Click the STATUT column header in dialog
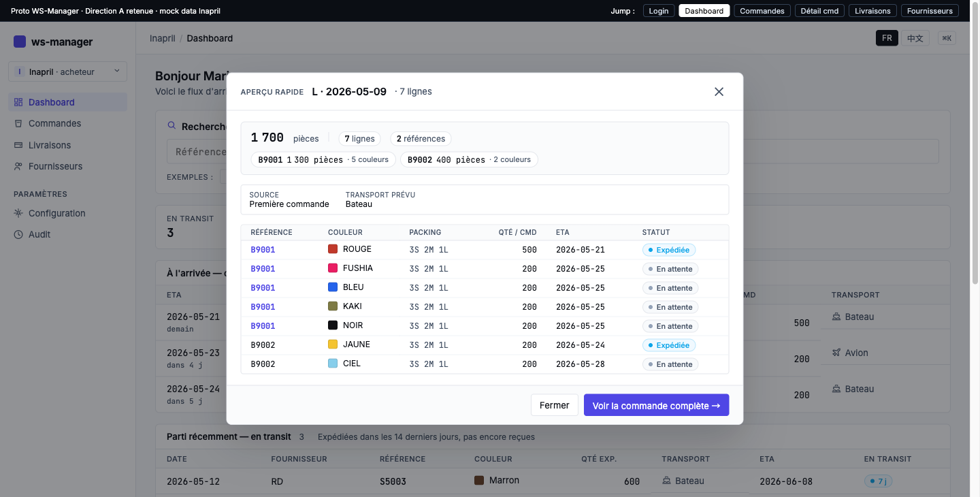Screen dimensions: 980x497 coord(656,232)
